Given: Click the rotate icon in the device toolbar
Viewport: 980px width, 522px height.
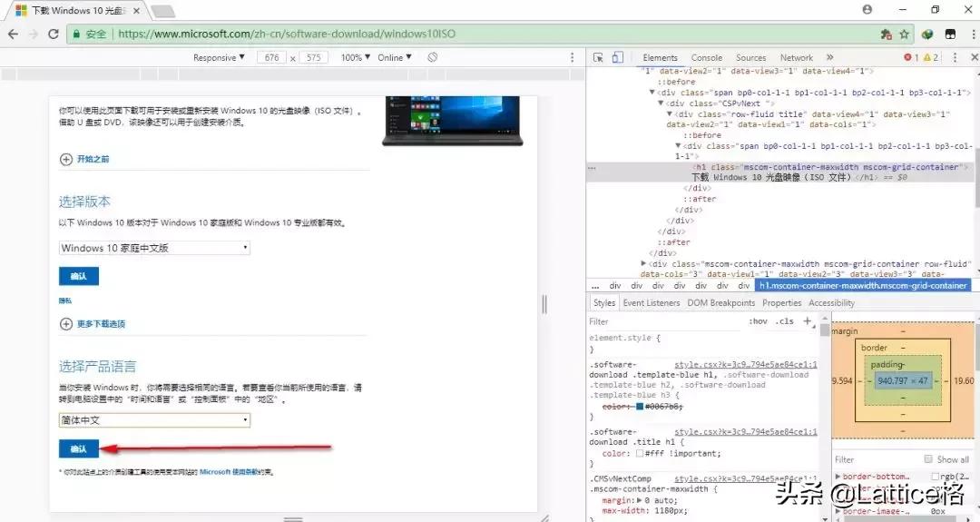Looking at the screenshot, I should 433,57.
